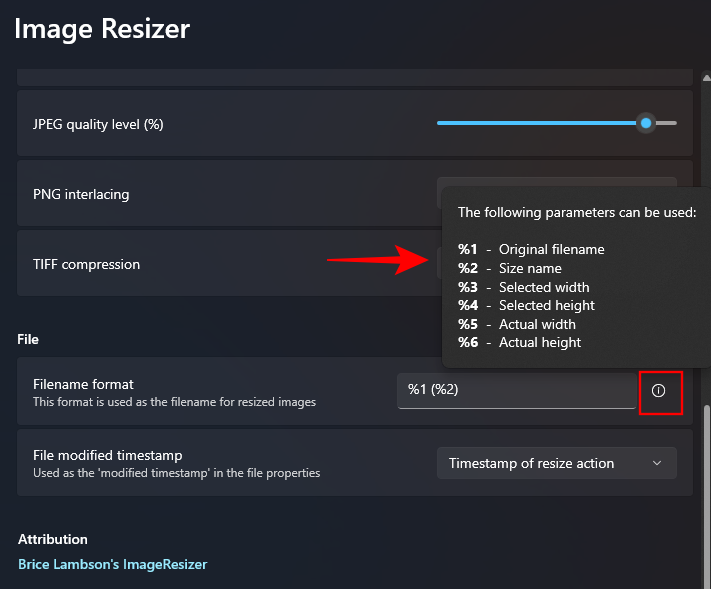Click the %4 Selected height tooltip entry
Screen dimensions: 711x589
point(526,305)
